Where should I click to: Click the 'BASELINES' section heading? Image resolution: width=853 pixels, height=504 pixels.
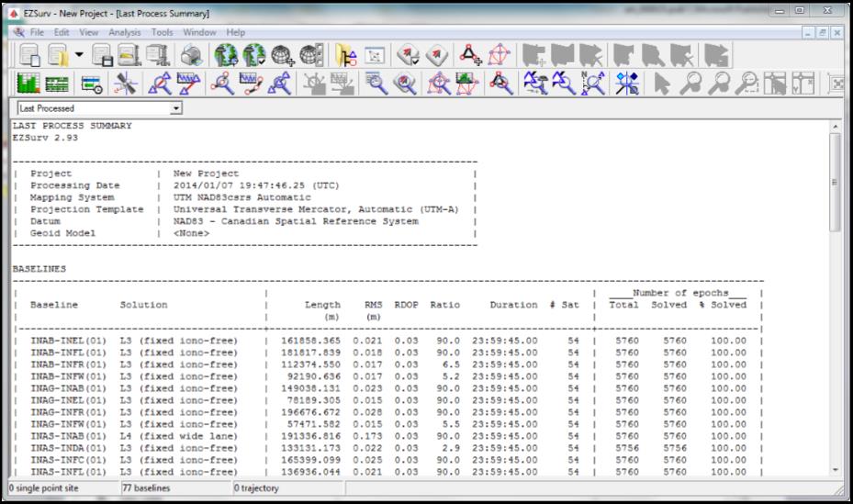coord(39,269)
